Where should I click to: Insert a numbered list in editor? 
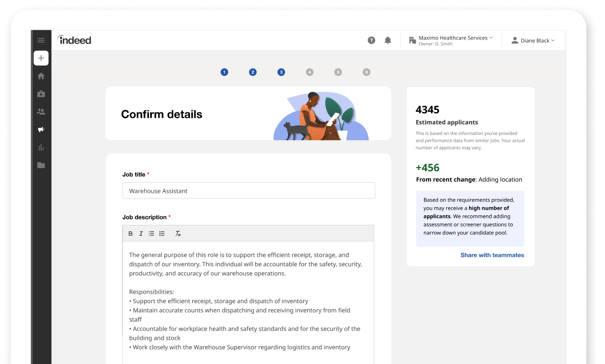[162, 234]
